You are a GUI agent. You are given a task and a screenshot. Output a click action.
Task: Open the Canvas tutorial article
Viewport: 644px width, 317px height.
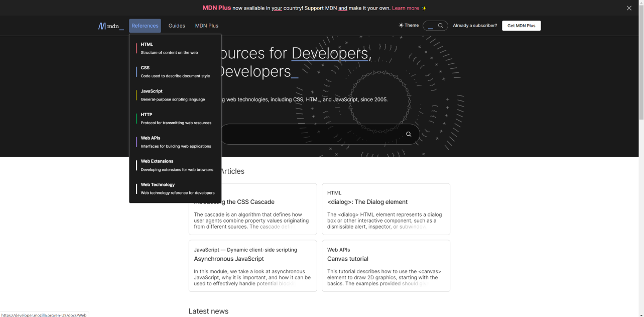pyautogui.click(x=348, y=259)
